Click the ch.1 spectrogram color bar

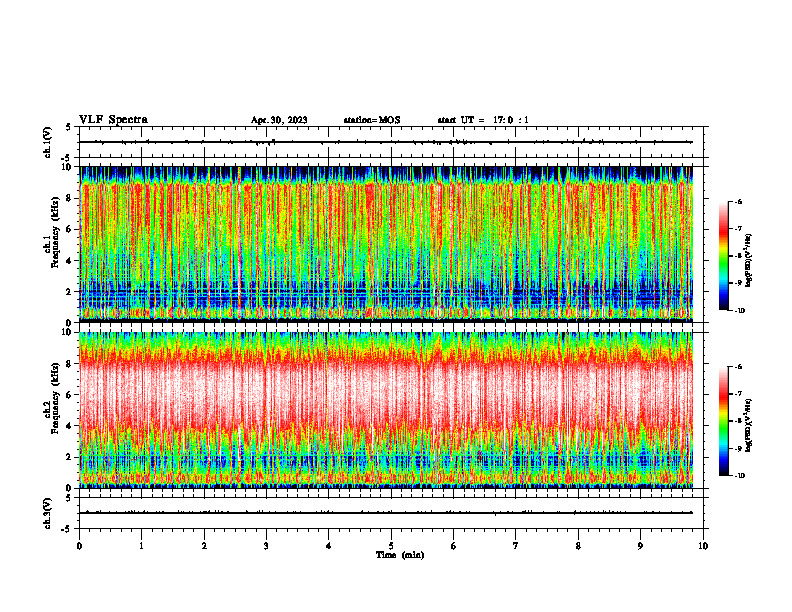pyautogui.click(x=723, y=256)
